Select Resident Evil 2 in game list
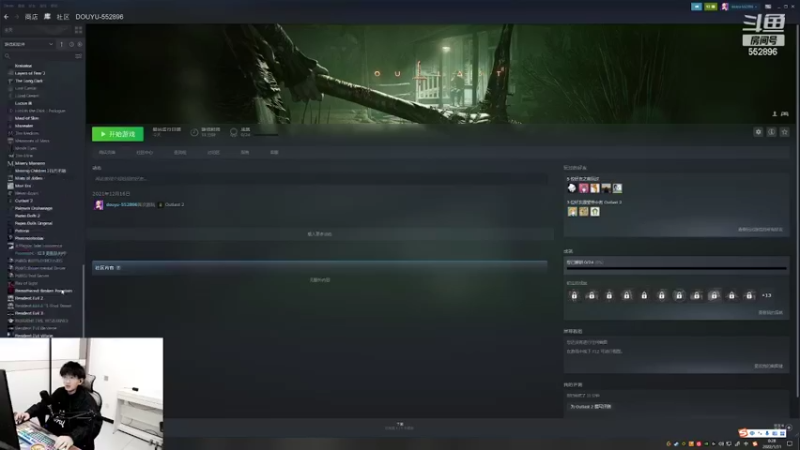The width and height of the screenshot is (800, 450). click(29, 298)
